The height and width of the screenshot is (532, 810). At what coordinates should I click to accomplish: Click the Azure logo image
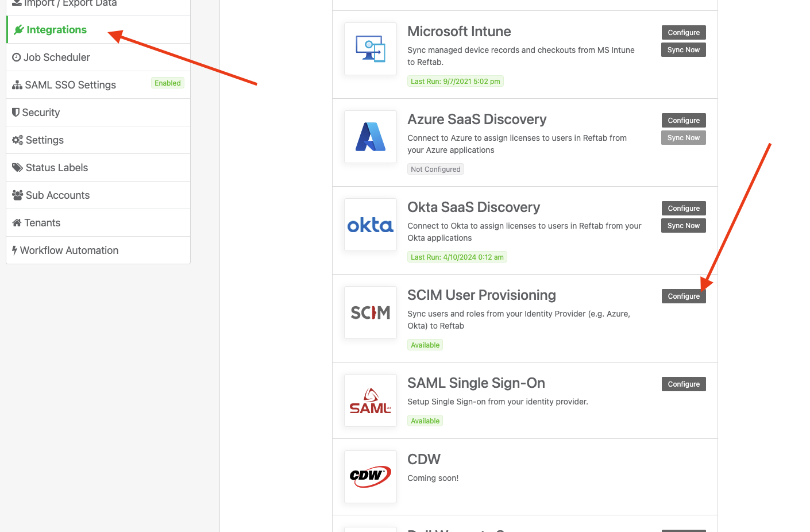370,137
